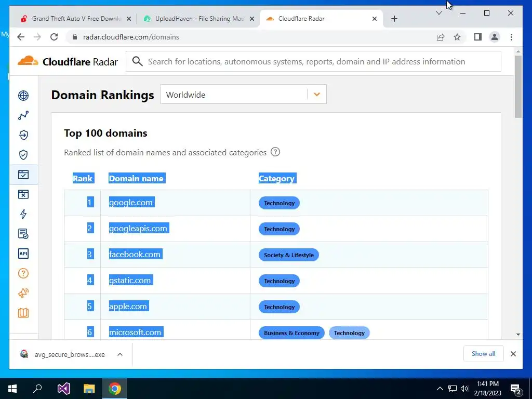Open the google.com domain link
This screenshot has width=532, height=399.
131,202
